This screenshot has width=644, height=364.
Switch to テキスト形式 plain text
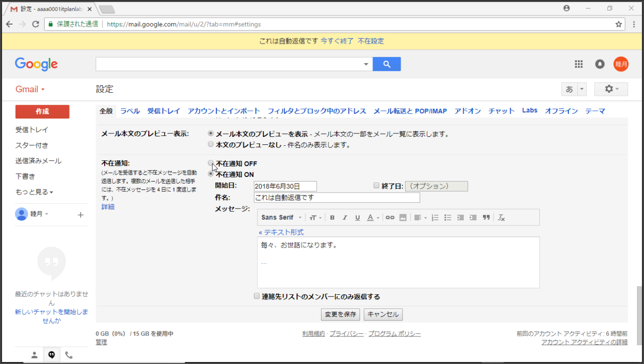(281, 232)
